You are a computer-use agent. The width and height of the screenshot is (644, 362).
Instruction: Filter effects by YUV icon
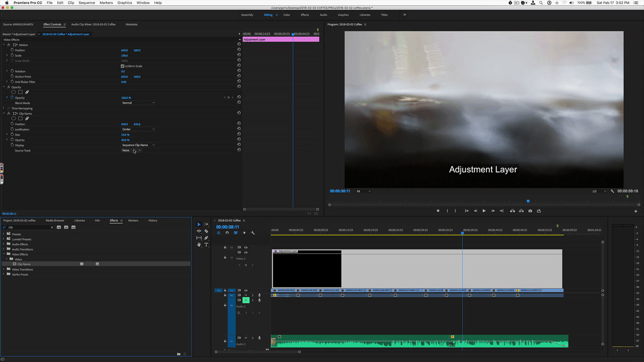pos(73,227)
